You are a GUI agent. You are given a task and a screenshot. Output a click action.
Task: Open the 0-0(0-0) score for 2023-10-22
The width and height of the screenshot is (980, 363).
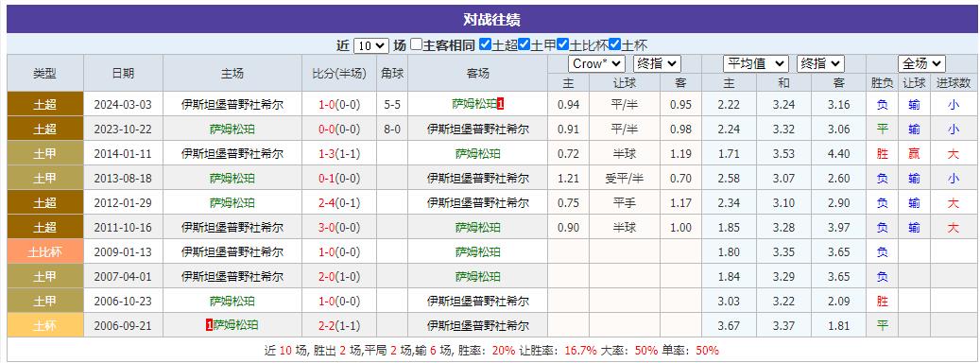click(x=339, y=130)
